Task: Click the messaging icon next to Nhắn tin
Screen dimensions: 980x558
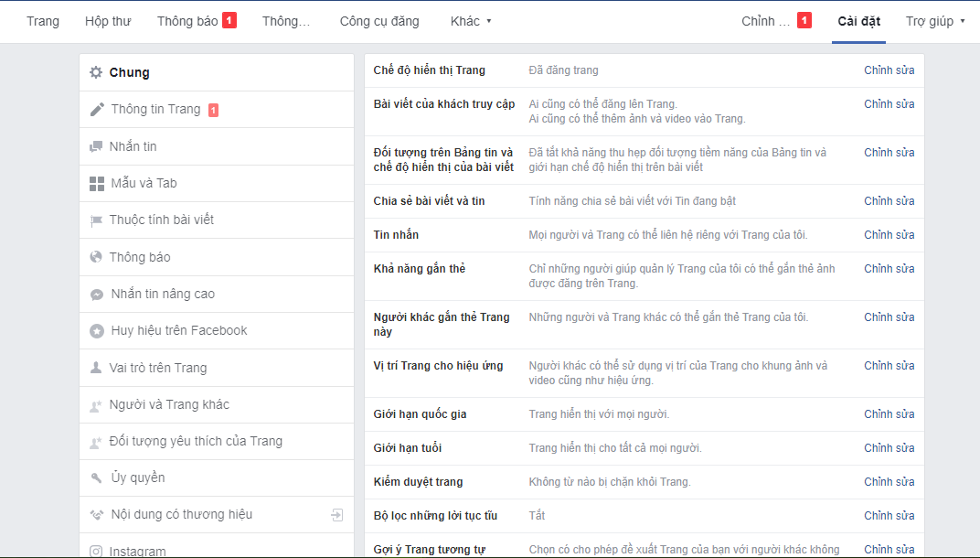Action: pos(96,146)
